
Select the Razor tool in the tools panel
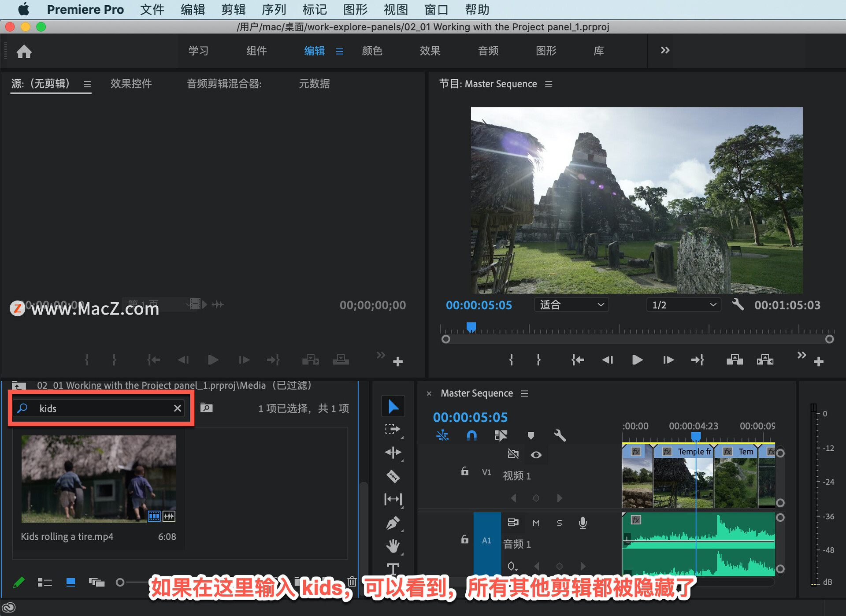[393, 476]
